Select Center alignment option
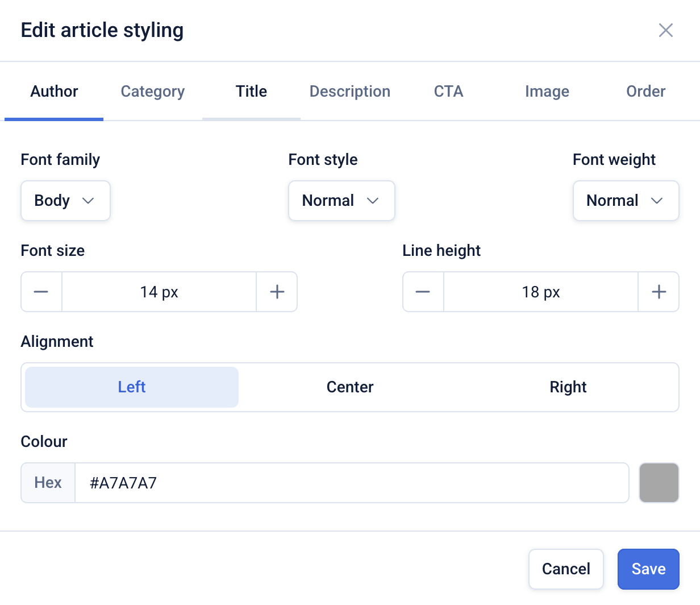The image size is (700, 605). 350,387
